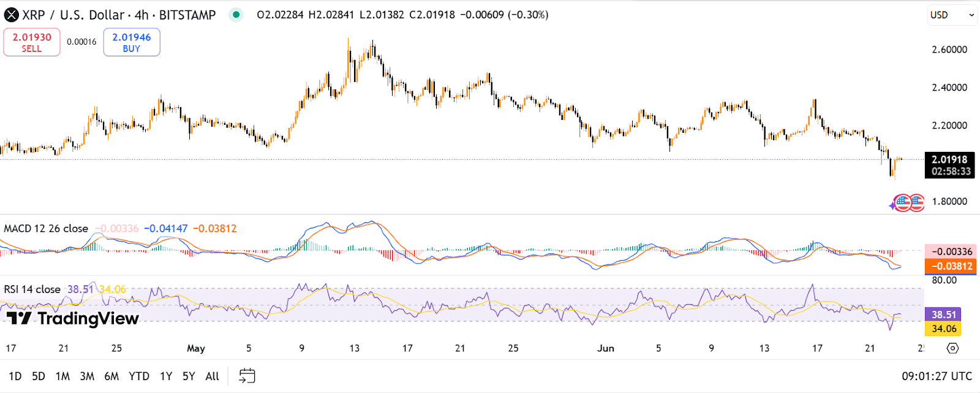Click the yellow 34.06 RSI axis tag
Viewport: 980px width, 393px height.
click(943, 329)
